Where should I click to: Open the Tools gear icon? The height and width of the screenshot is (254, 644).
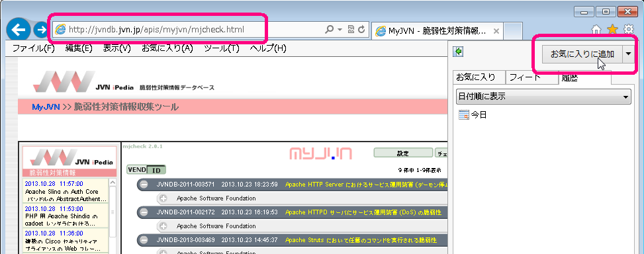628,29
